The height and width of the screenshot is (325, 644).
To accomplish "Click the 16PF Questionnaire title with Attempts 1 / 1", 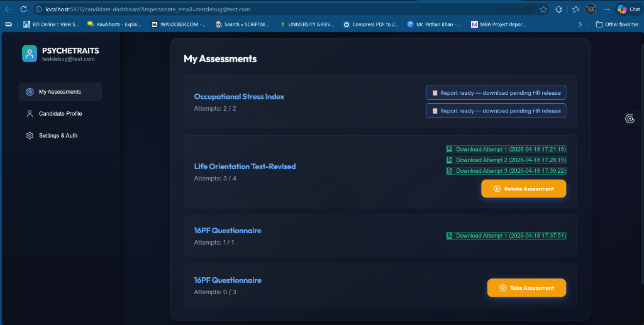I will 228,231.
